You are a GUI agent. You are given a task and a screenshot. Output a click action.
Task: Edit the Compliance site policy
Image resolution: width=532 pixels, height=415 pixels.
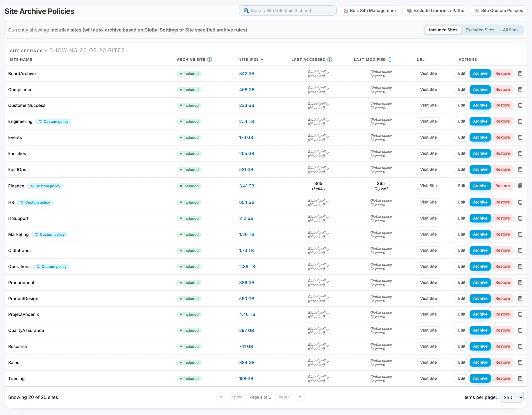coord(462,89)
